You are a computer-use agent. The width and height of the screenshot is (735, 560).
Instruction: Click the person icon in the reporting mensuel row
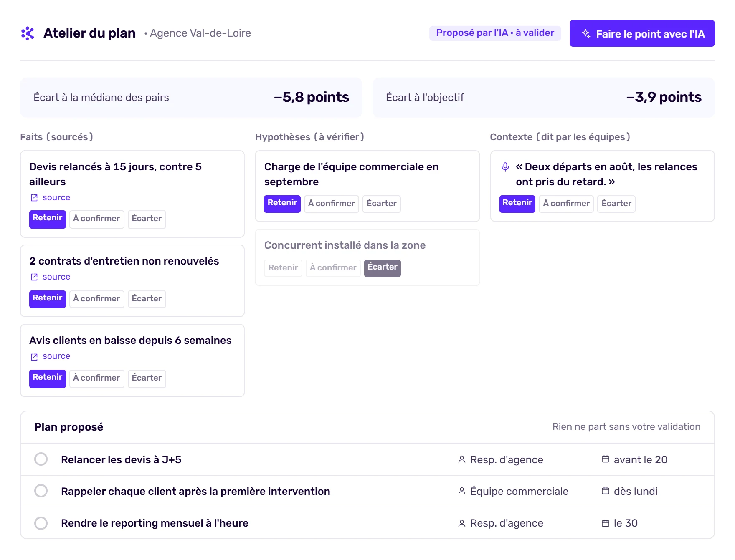(x=462, y=523)
